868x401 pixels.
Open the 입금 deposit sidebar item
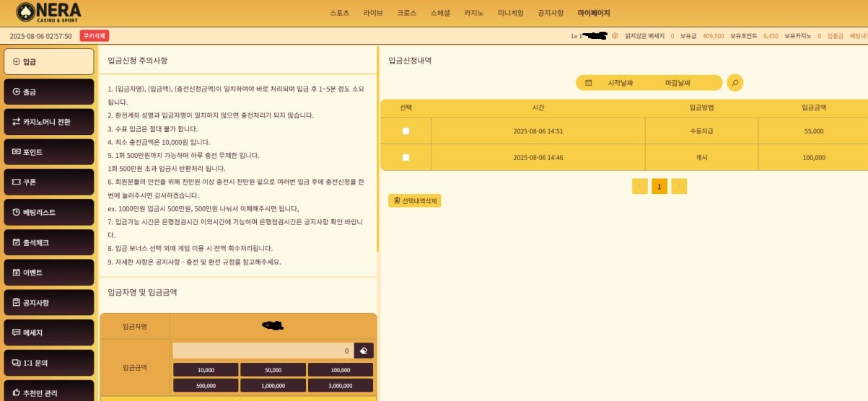click(x=49, y=61)
